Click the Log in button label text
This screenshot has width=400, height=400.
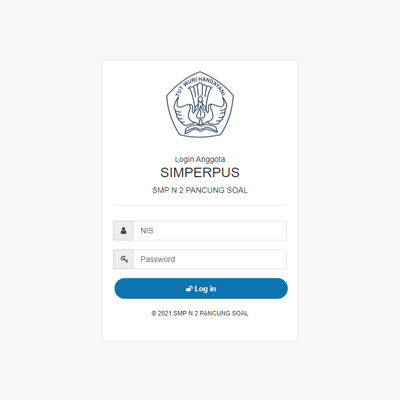(205, 289)
